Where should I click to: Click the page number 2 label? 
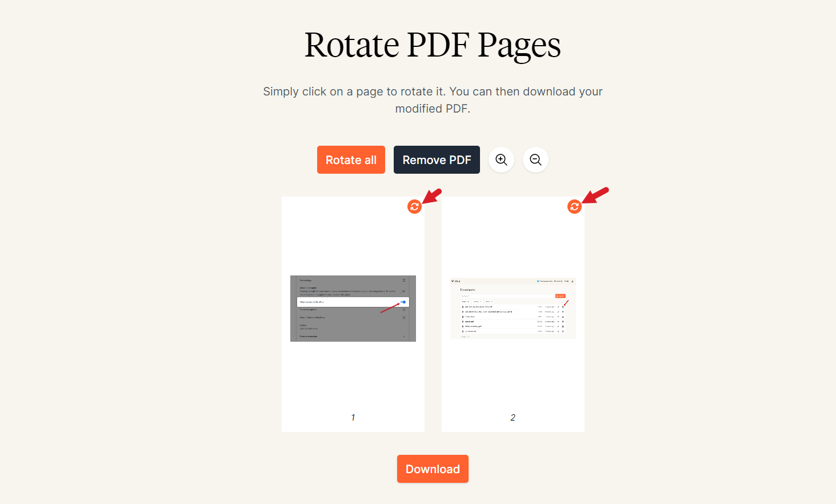pos(513,418)
